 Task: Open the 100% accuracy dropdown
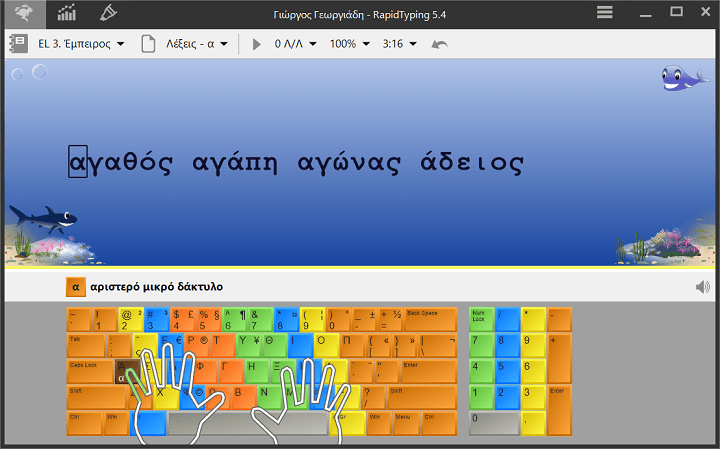point(350,44)
